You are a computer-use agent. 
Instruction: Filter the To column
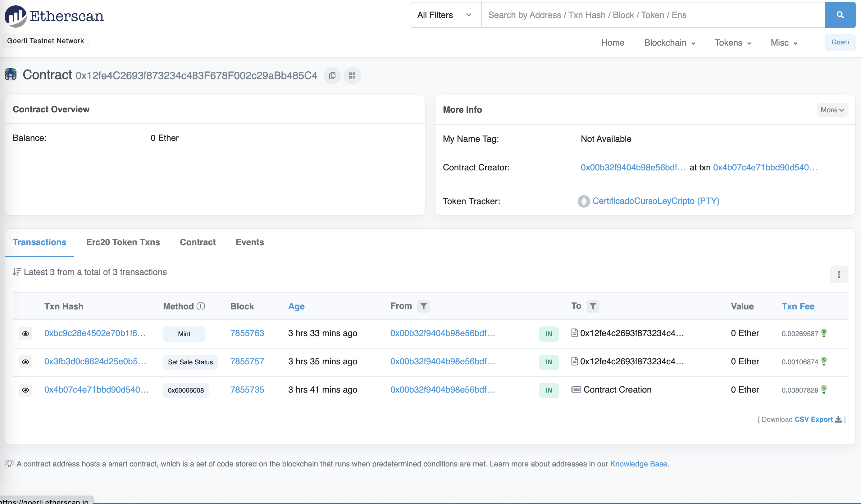[593, 306]
